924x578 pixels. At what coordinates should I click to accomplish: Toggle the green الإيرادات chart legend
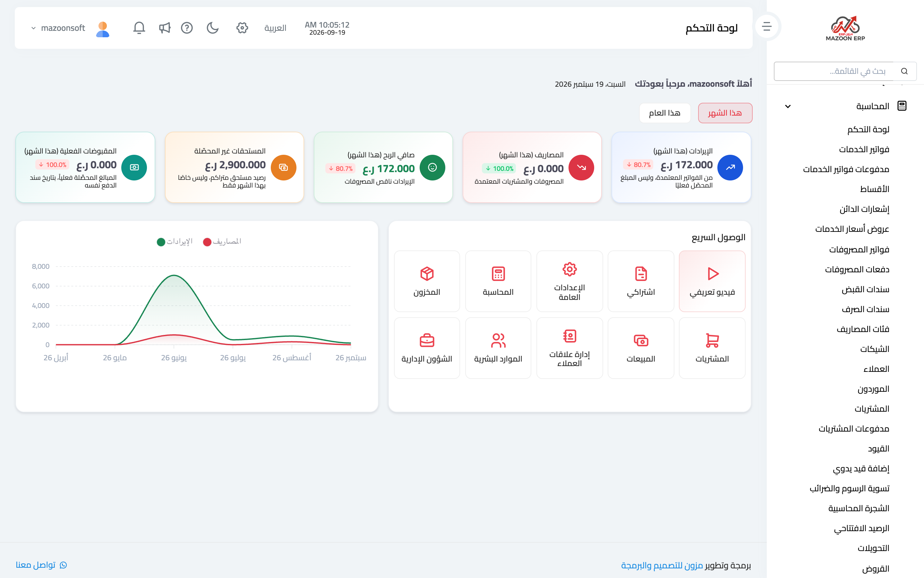click(175, 241)
